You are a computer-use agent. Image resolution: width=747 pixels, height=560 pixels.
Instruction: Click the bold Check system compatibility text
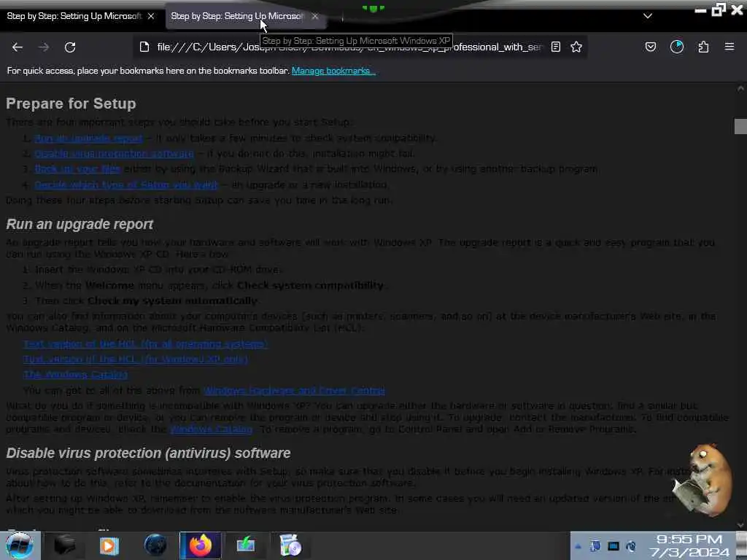(310, 285)
